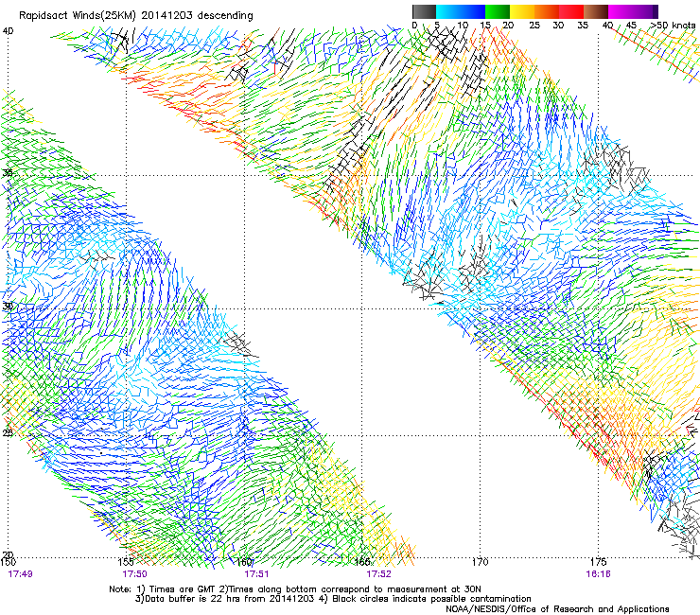
Task: Click the latitude label 40
Action: click(9, 31)
